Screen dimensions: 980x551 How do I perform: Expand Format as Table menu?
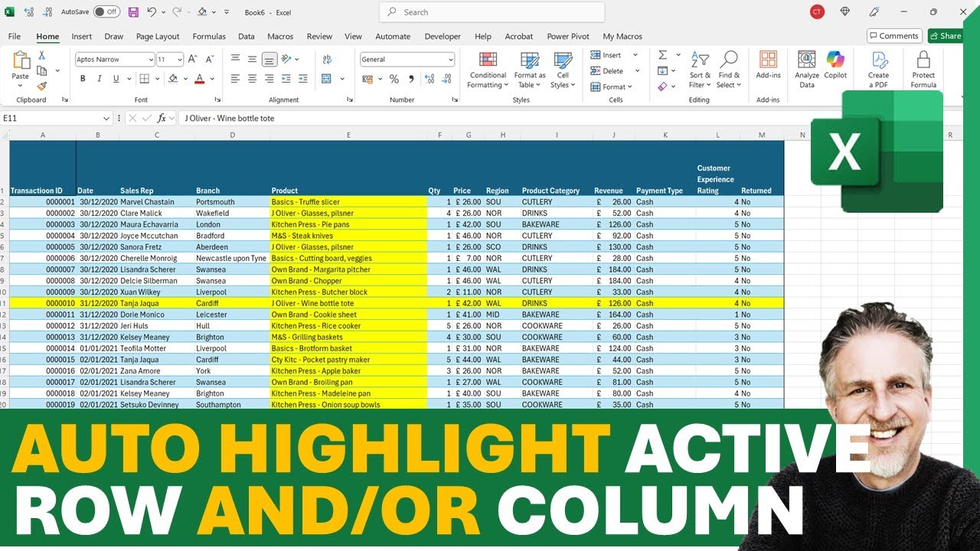pos(530,69)
